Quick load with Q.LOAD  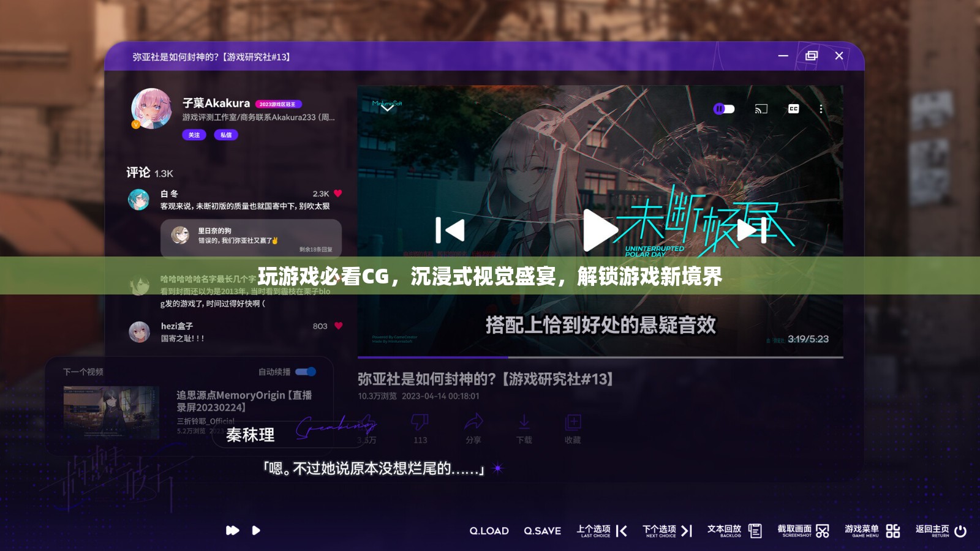489,531
